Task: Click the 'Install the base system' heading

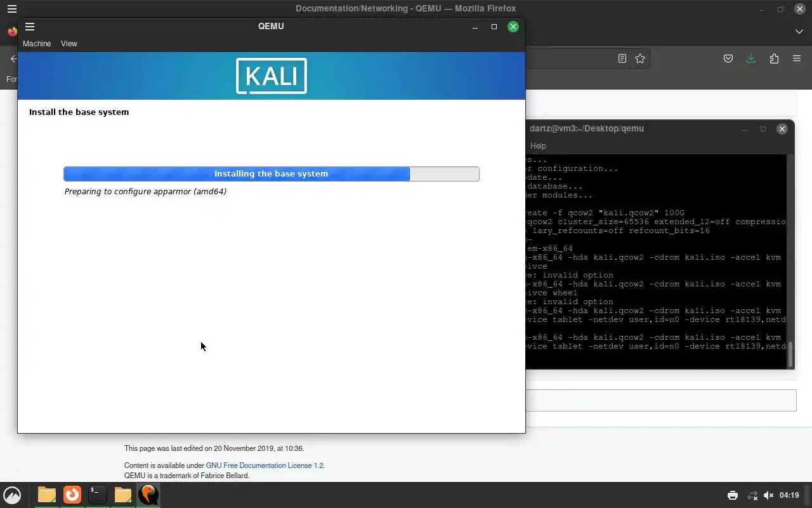Action: [x=79, y=112]
